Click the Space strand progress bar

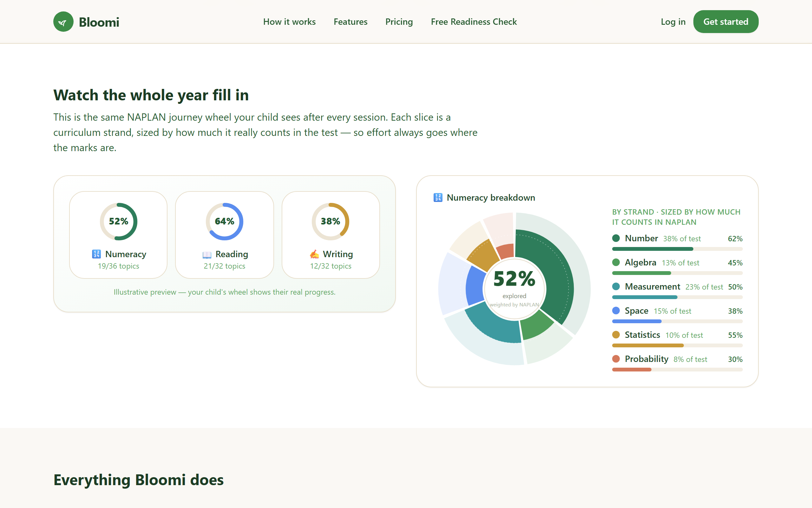tap(677, 322)
